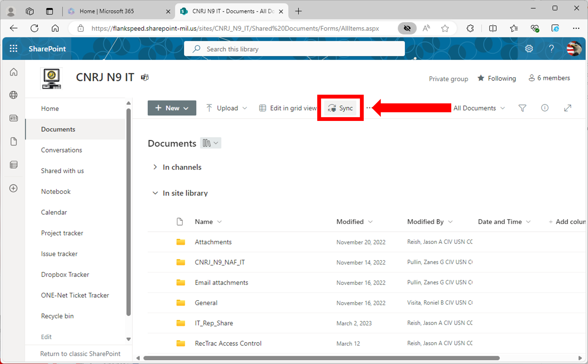
Task: Toggle the library view style switcher
Action: [210, 143]
